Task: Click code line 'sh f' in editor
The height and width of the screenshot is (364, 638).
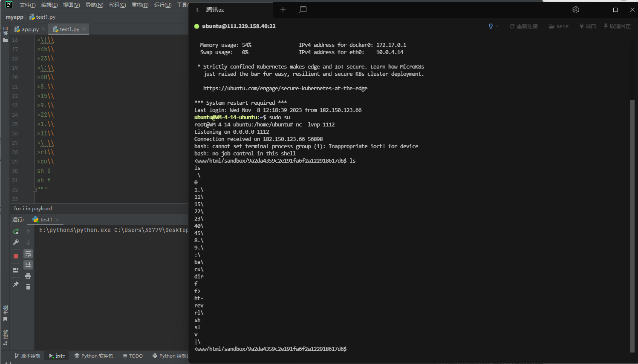Action: point(44,181)
